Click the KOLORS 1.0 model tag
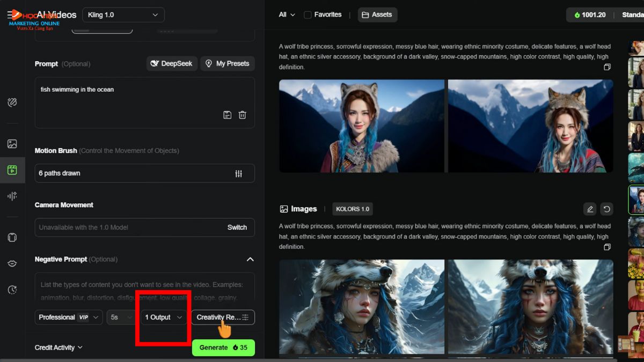Viewport: 644px width, 362px height. 353,209
